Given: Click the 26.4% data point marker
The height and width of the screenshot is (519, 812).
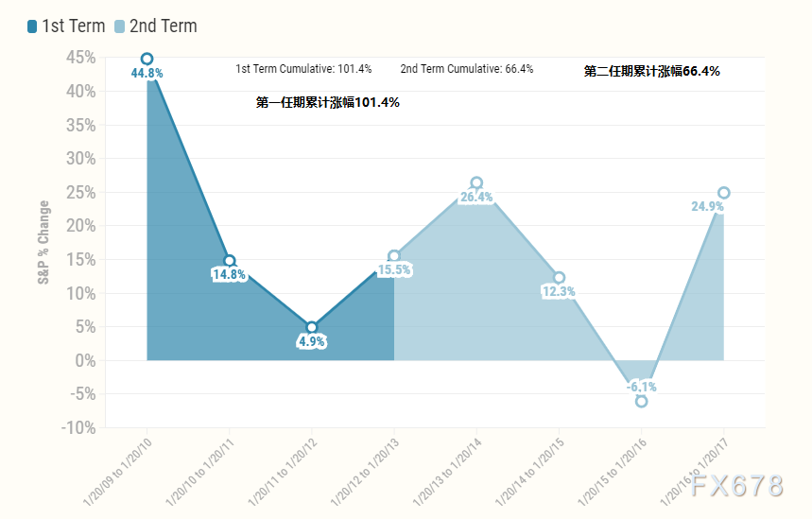Looking at the screenshot, I should [476, 182].
